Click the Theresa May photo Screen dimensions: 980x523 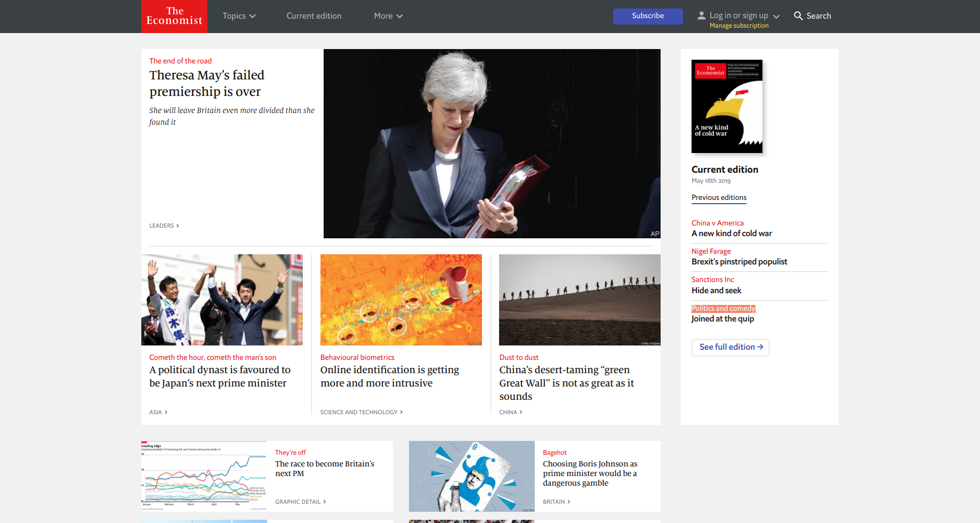pos(492,143)
